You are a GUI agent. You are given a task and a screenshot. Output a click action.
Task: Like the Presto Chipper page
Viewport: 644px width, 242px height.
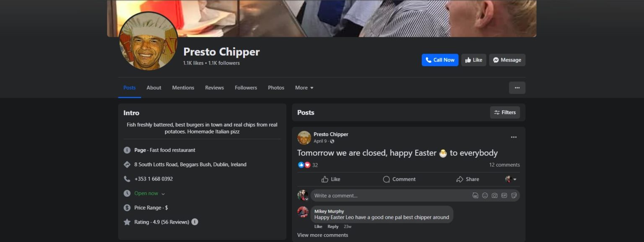(x=474, y=60)
